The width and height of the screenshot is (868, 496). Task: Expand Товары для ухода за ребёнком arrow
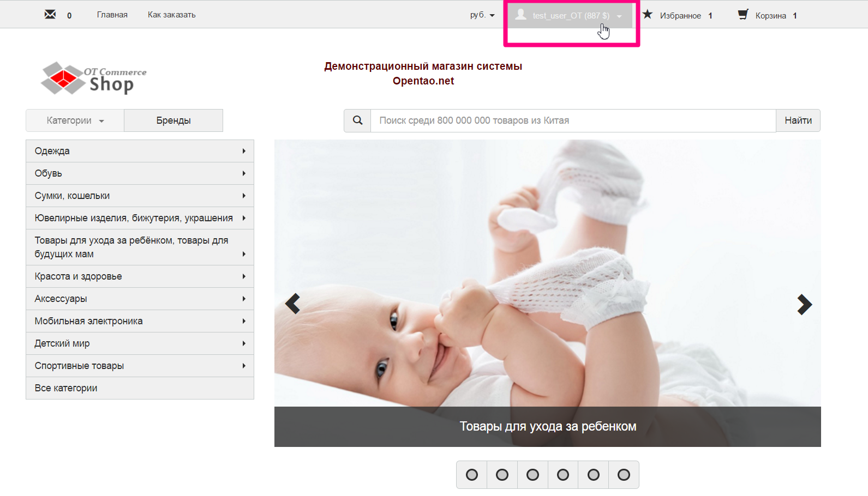[x=244, y=254]
